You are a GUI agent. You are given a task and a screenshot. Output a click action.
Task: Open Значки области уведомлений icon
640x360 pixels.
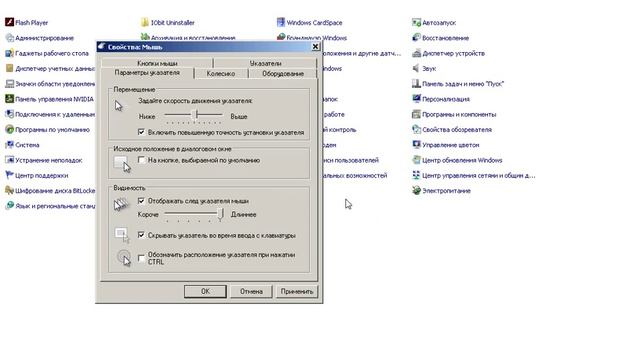click(x=9, y=84)
